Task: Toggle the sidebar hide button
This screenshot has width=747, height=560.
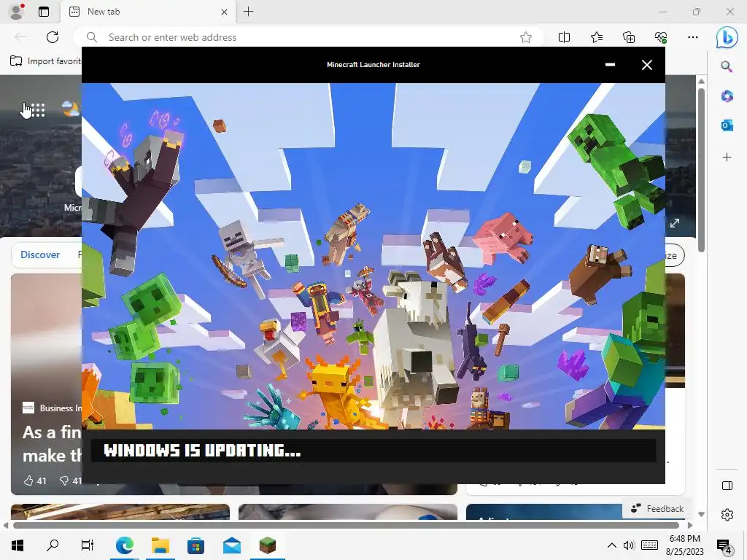Action: coord(727,486)
